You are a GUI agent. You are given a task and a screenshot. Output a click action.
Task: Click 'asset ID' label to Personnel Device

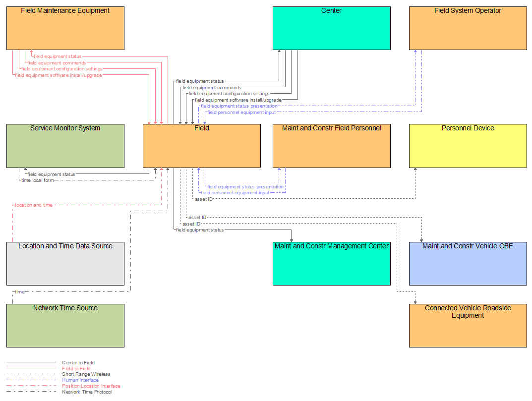(204, 199)
